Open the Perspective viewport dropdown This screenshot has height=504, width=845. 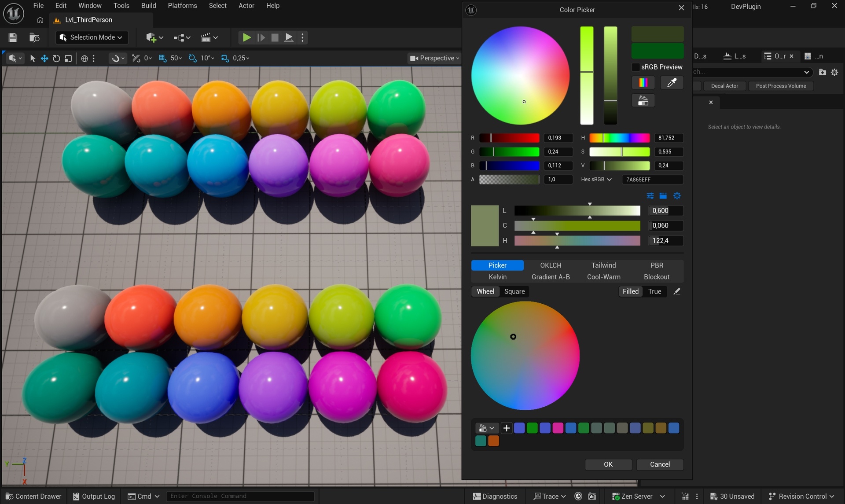pos(434,58)
